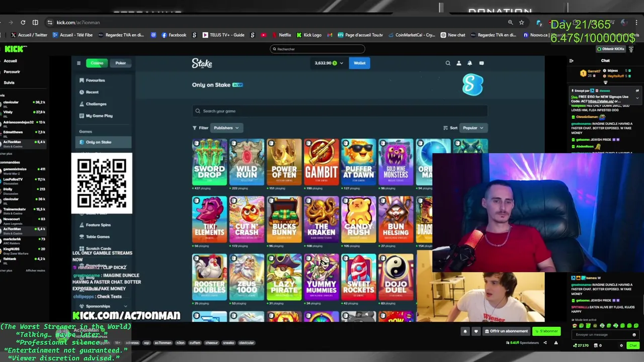Open the Popular sort dropdown
The width and height of the screenshot is (644, 362).
coord(473,128)
